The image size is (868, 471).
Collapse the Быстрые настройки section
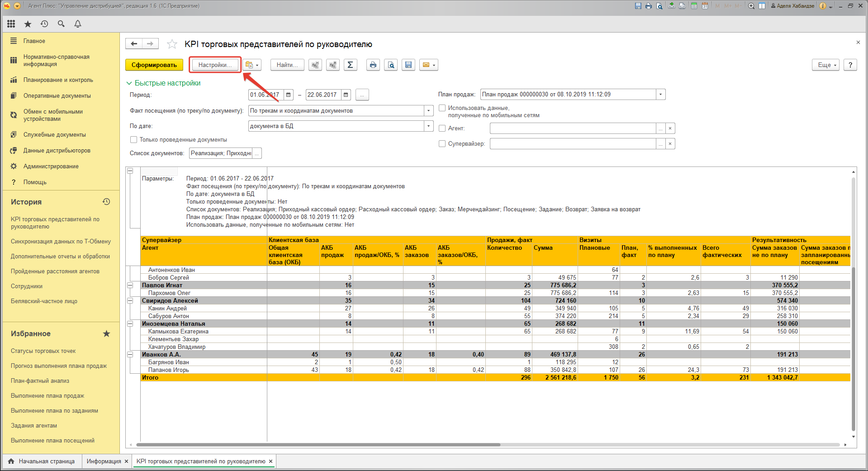click(129, 83)
